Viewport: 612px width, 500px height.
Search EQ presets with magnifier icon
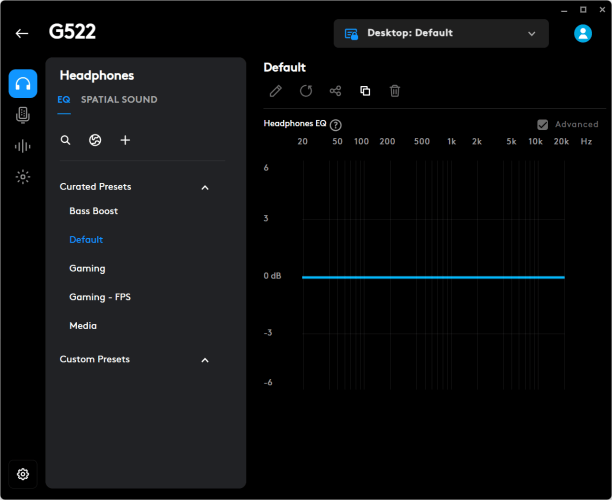(66, 140)
